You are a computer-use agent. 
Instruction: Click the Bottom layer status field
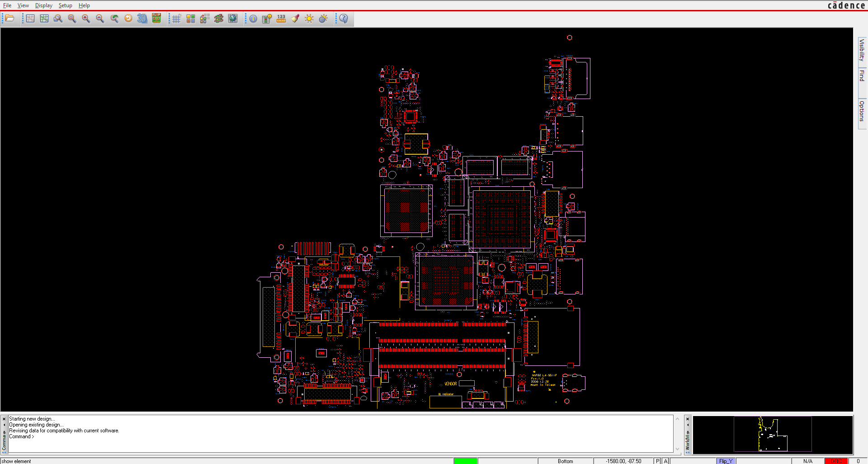point(565,461)
